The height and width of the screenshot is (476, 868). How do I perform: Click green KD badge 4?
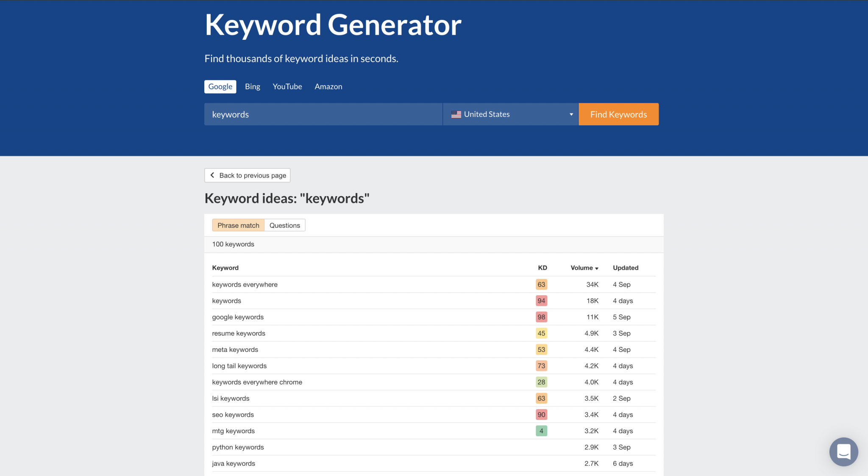pos(541,431)
